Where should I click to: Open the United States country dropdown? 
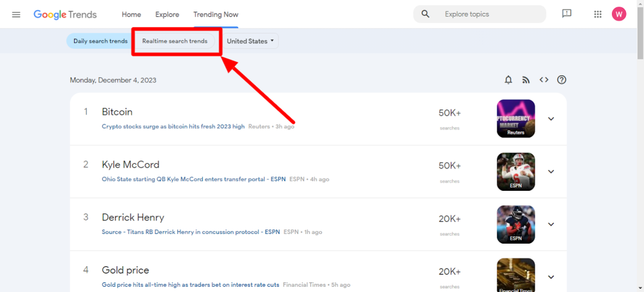click(x=251, y=41)
